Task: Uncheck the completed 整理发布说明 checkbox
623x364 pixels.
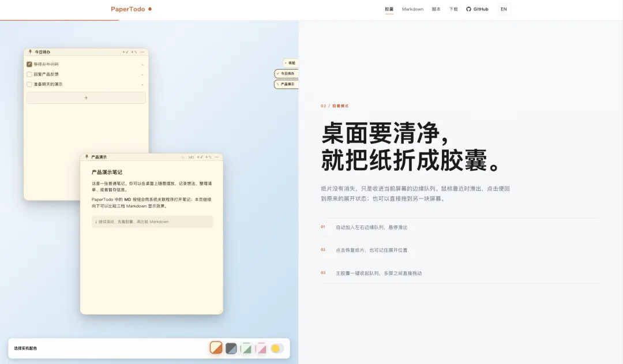Action: point(29,64)
